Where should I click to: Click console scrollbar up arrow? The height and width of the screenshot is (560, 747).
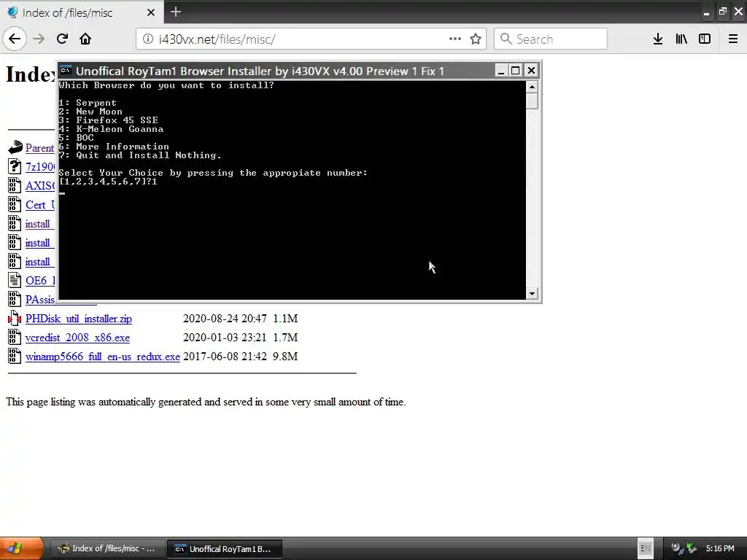(532, 87)
